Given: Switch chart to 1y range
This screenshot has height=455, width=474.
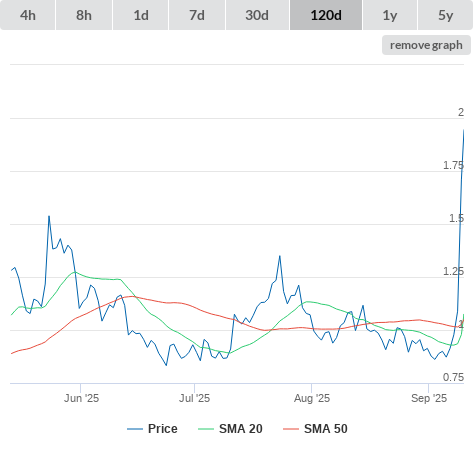Looking at the screenshot, I should point(390,15).
